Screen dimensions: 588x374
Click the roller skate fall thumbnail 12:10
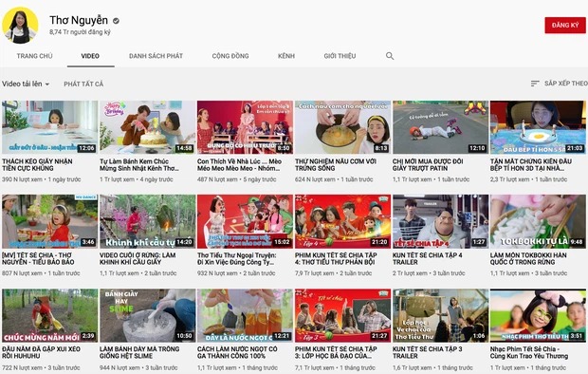click(x=440, y=127)
